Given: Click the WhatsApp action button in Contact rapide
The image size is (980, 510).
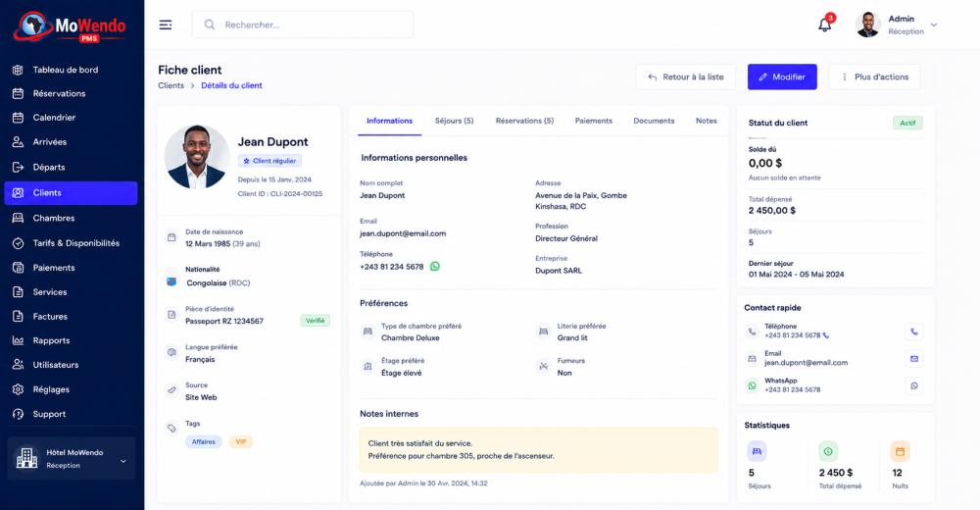Looking at the screenshot, I should (913, 385).
